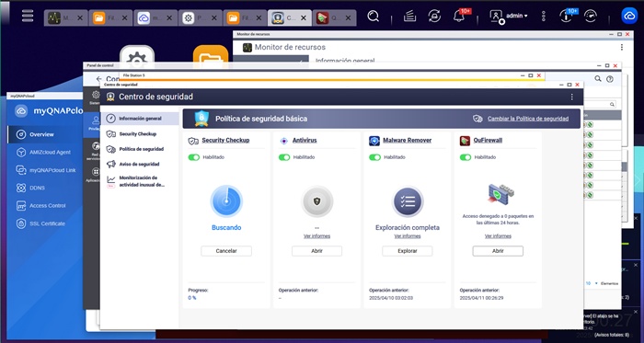644x343 pixels.
Task: Select Access Control in myQNAPcloud window
Action: click(47, 206)
